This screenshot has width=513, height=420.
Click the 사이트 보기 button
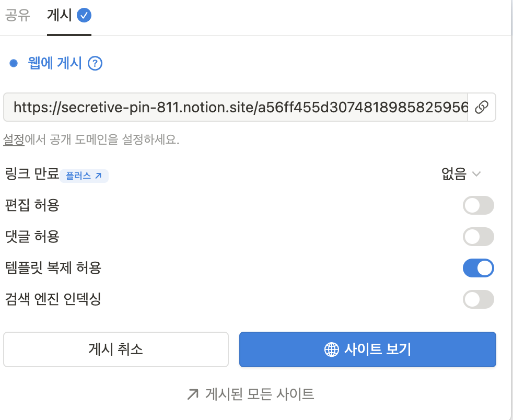(368, 349)
